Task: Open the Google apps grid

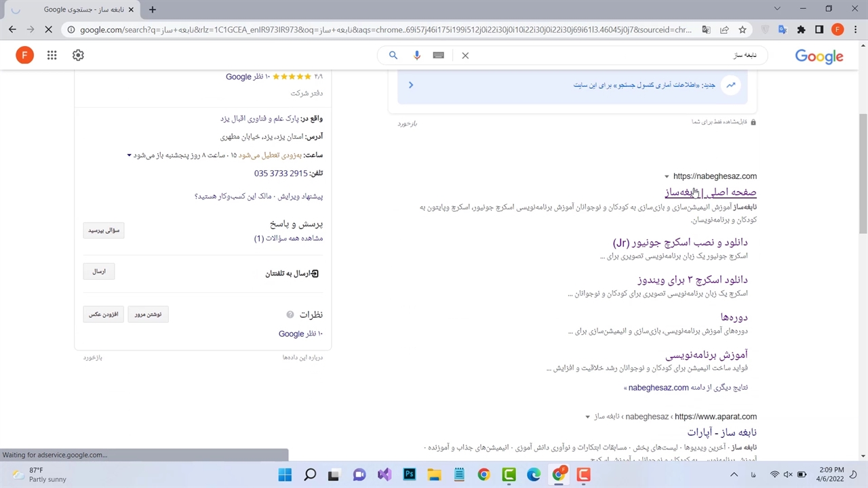Action: click(x=52, y=56)
